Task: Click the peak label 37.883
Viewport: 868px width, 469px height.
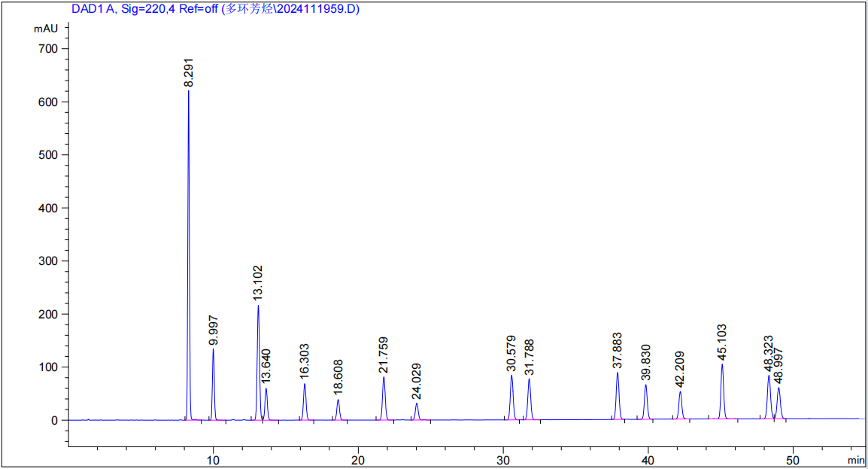Action: click(618, 351)
